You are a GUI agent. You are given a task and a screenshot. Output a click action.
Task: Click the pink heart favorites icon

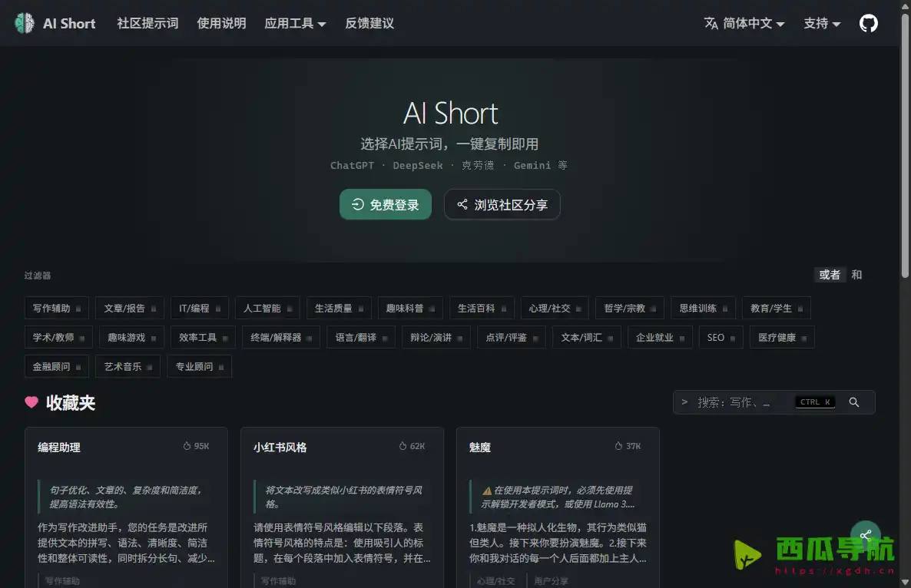click(x=31, y=401)
